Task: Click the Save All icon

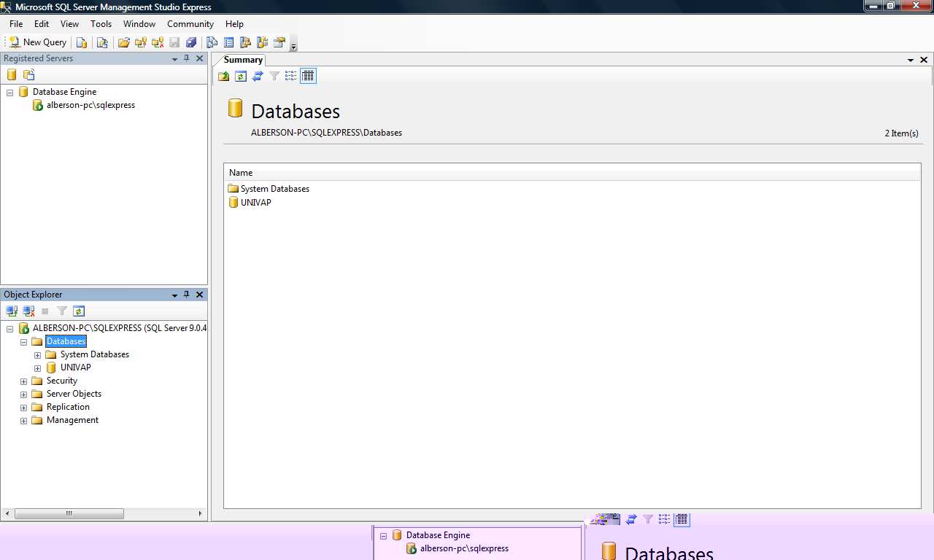Action: click(191, 42)
